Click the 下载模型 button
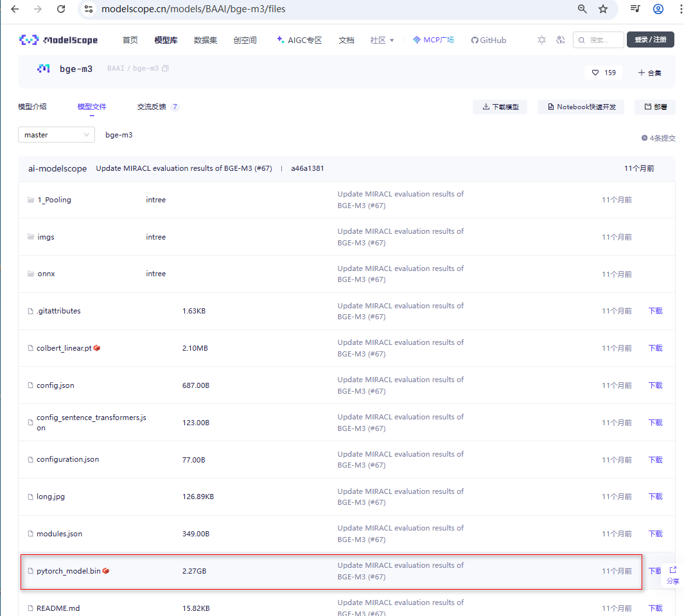The height and width of the screenshot is (616, 684). (x=500, y=107)
